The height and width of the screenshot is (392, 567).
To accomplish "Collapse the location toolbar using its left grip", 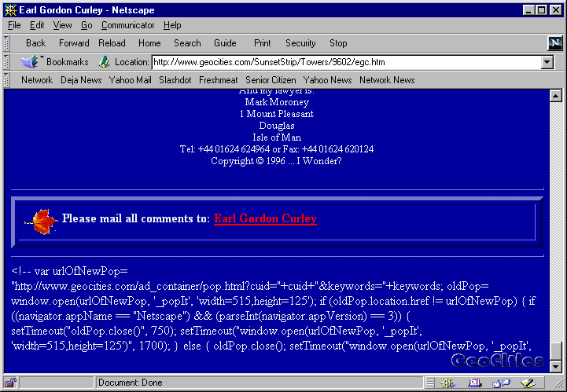I will coord(6,61).
